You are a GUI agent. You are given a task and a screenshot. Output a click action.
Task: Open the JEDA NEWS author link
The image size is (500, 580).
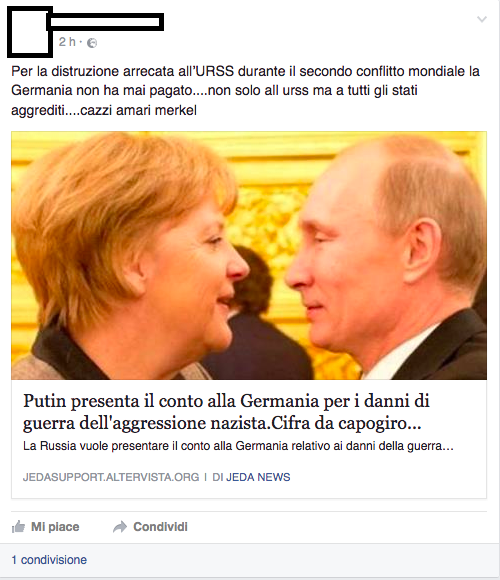coord(258,477)
